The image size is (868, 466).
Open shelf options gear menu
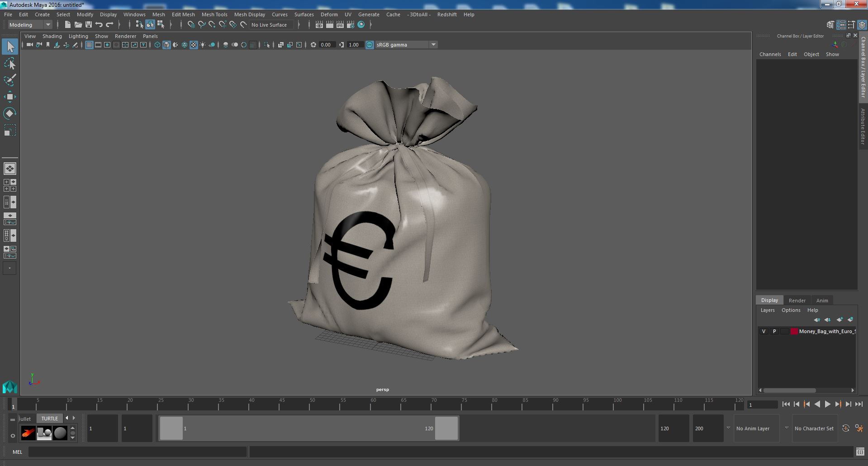point(13,436)
